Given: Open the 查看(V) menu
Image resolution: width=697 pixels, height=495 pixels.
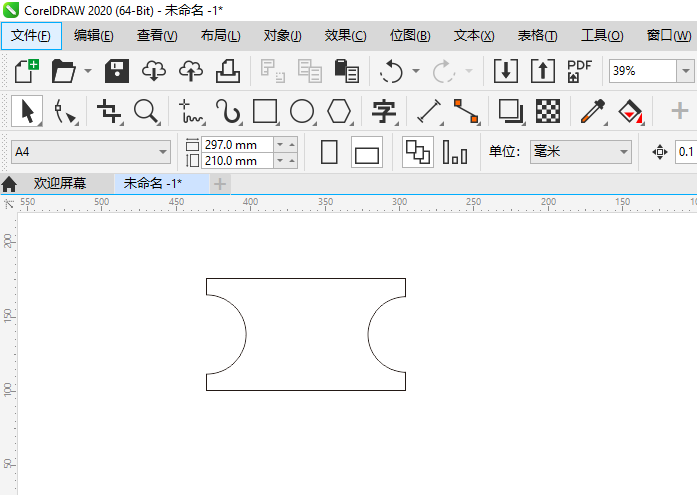Looking at the screenshot, I should tap(157, 35).
